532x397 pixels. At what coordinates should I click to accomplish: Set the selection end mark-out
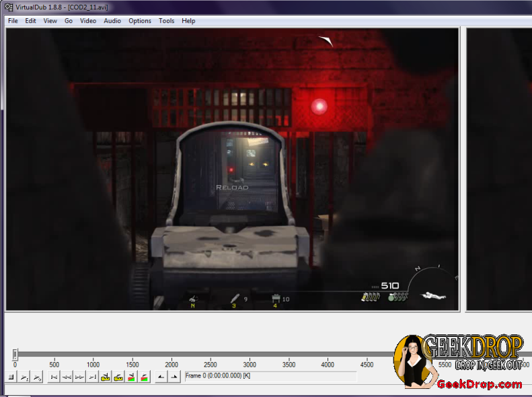click(x=174, y=377)
